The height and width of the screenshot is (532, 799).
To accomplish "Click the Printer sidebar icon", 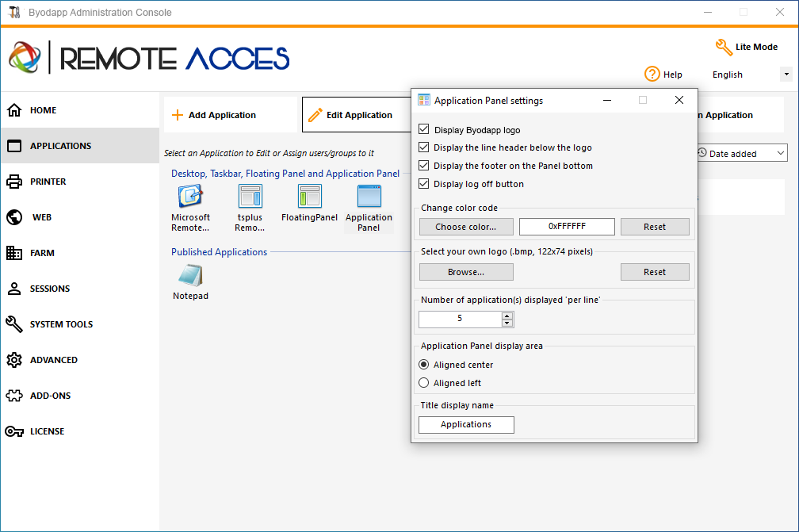I will point(14,182).
